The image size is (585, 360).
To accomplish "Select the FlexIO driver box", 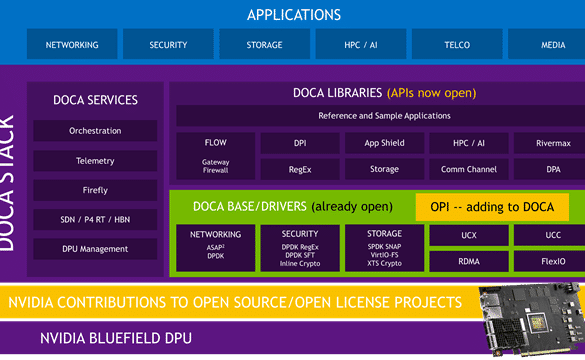I will (x=549, y=261).
